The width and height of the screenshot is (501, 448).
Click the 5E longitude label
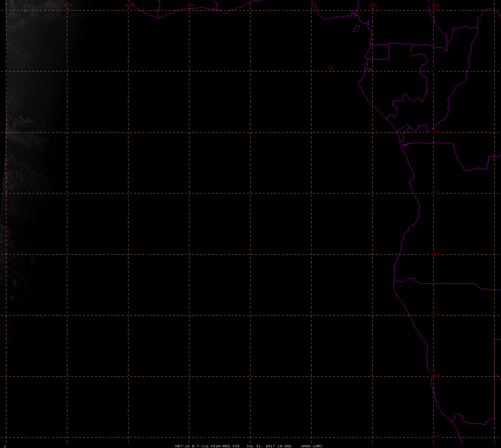[x=314, y=5]
